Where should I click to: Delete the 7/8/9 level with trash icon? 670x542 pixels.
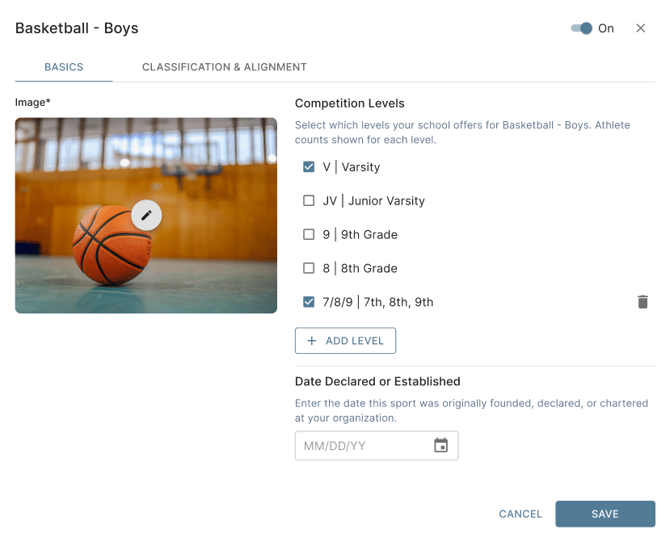click(x=643, y=302)
